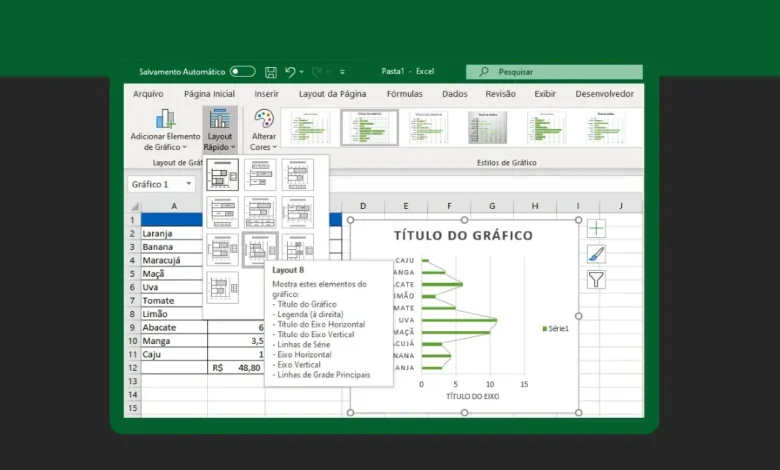Toggle the Salvamento Automático switch
Screen dimensions: 780x470
tap(242, 72)
